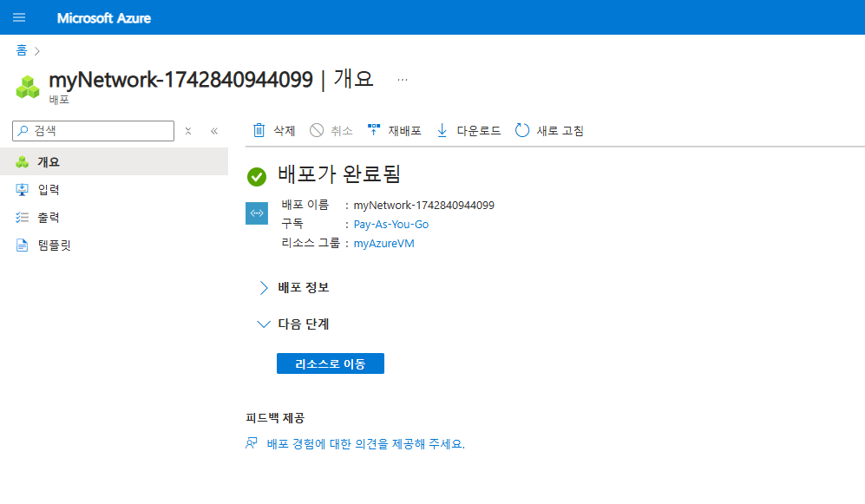The height and width of the screenshot is (504, 865).
Task: Focus the 검색 search field
Action: [93, 131]
